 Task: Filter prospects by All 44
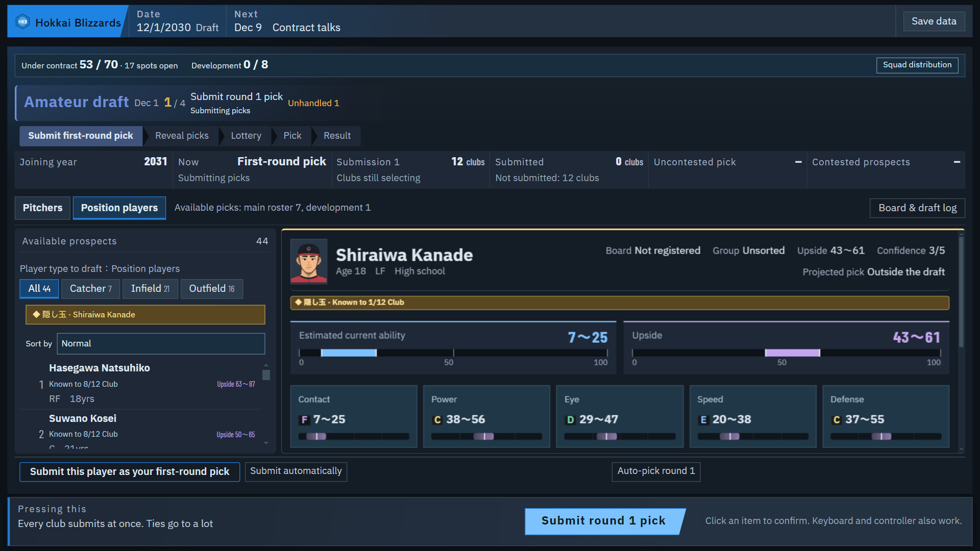[x=39, y=289]
